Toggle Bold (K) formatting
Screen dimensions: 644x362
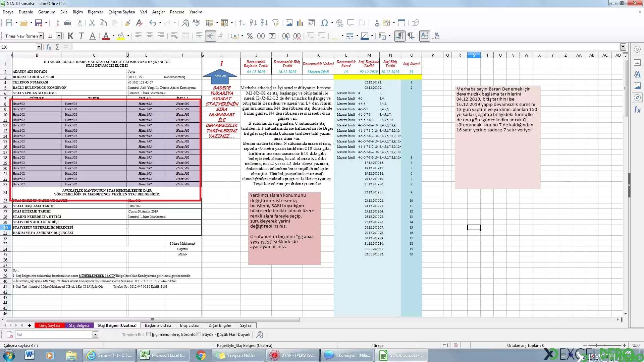point(70,36)
